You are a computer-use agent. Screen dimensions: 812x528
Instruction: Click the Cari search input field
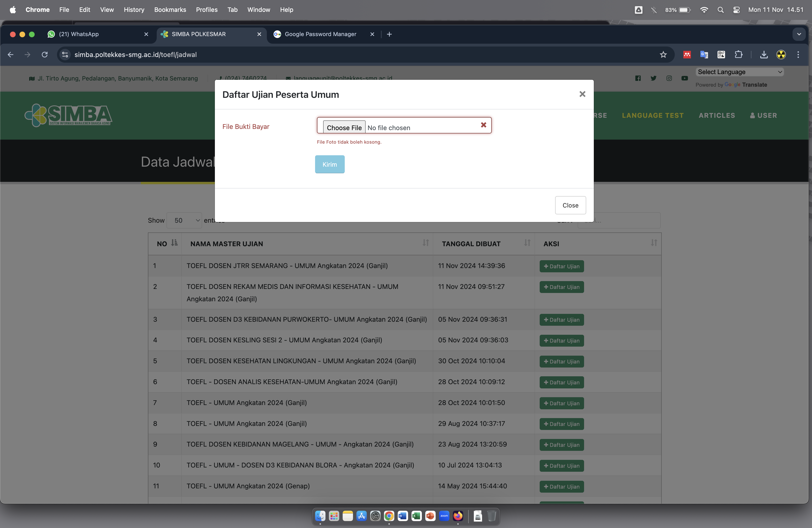coord(619,220)
